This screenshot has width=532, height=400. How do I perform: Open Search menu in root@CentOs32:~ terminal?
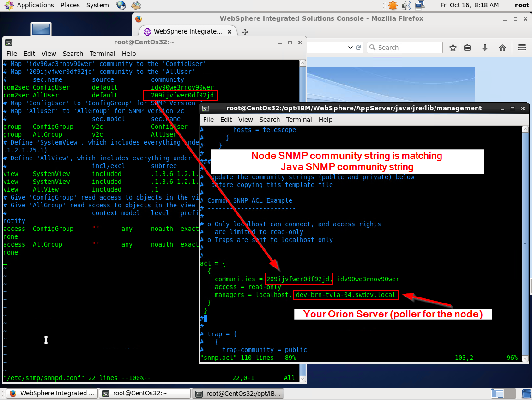(x=73, y=54)
